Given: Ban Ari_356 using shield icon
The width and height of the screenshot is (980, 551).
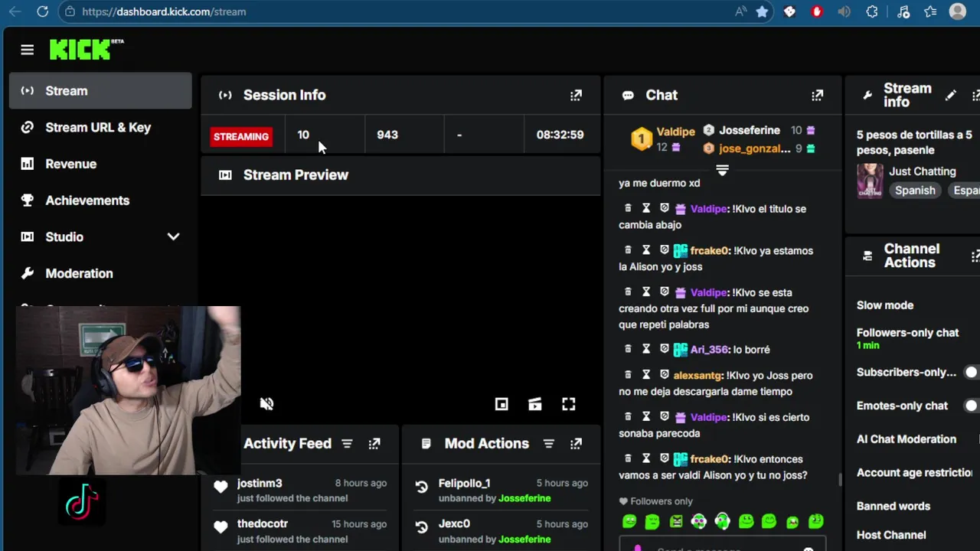Looking at the screenshot, I should [665, 349].
